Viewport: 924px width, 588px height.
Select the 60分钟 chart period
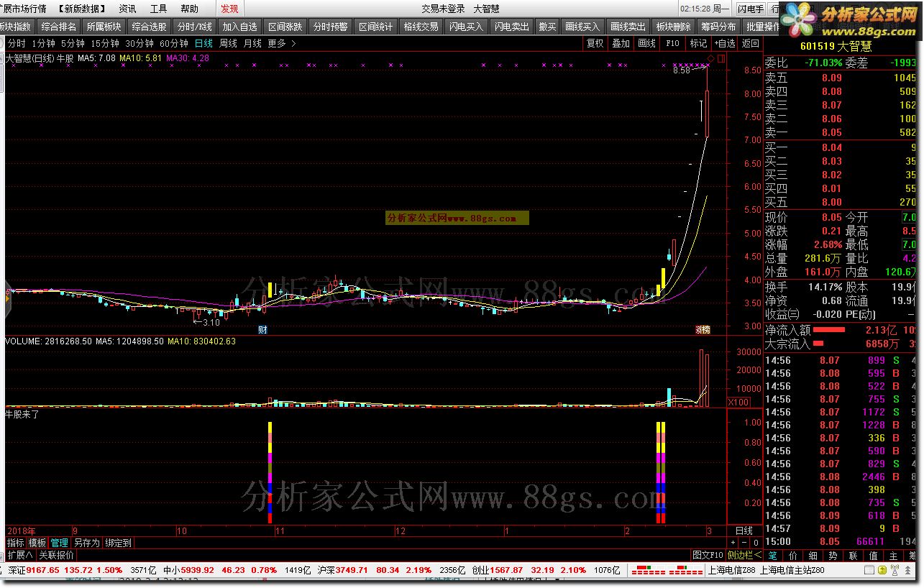tap(173, 43)
